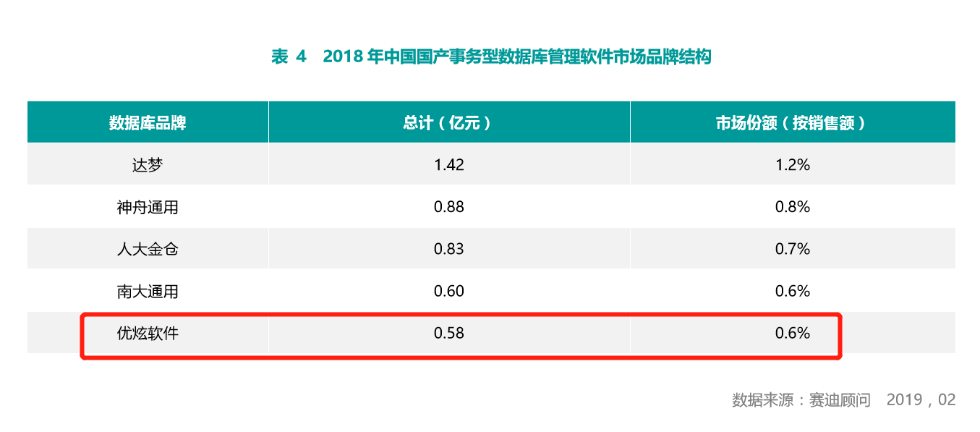Click the 人大金仓 brand cell
The height and width of the screenshot is (432, 980).
coord(148,249)
